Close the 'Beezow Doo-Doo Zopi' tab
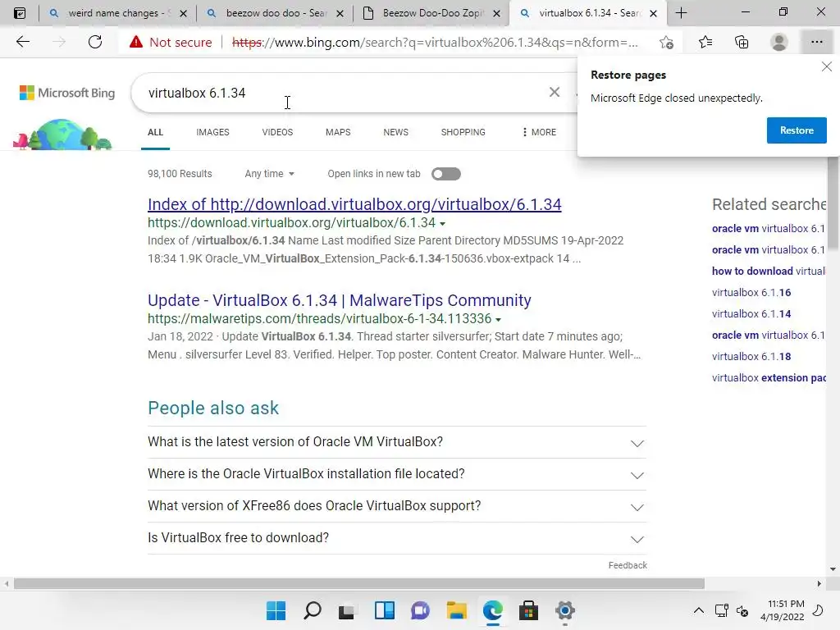 coord(496,13)
